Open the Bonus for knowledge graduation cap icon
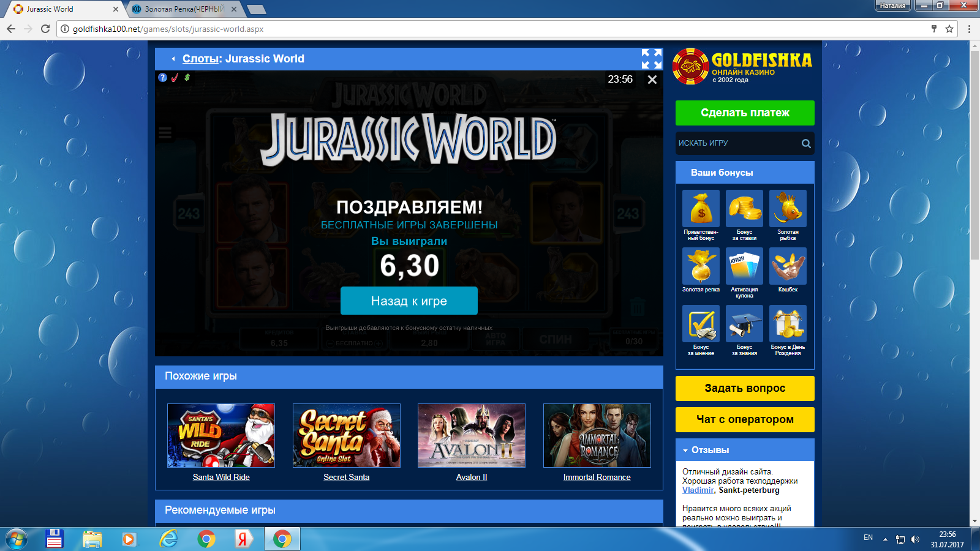The width and height of the screenshot is (980, 551). click(744, 324)
